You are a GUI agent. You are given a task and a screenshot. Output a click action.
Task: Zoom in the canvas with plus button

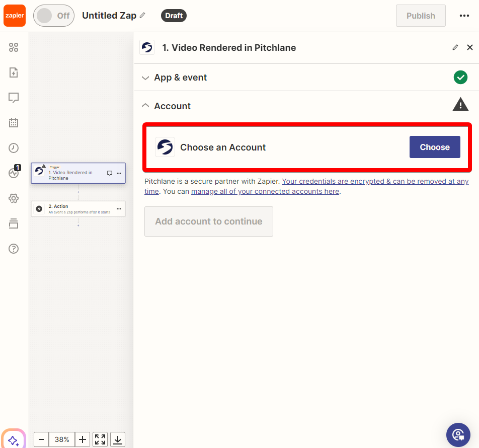(x=83, y=439)
